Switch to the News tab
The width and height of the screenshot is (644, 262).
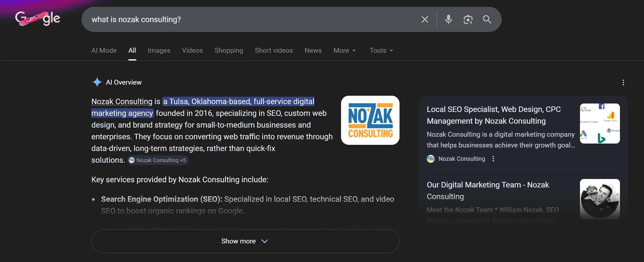[x=313, y=50]
